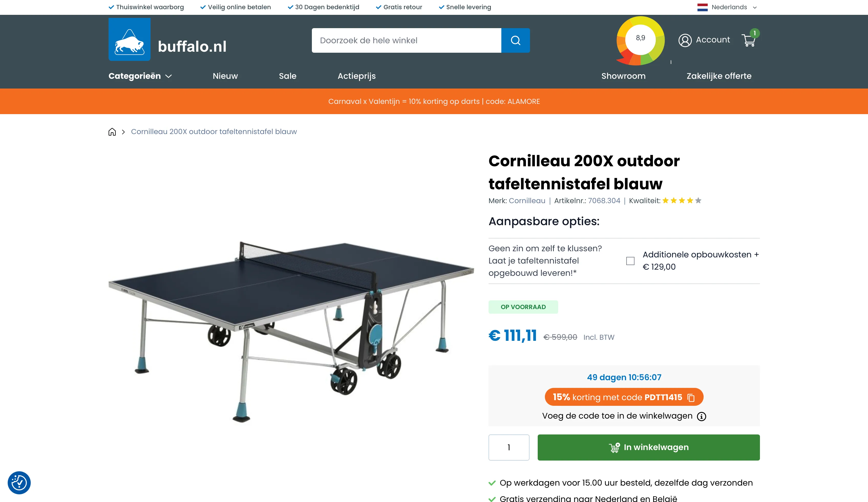Click the buffalo.nl logo icon
Image resolution: width=868 pixels, height=502 pixels.
point(130,39)
